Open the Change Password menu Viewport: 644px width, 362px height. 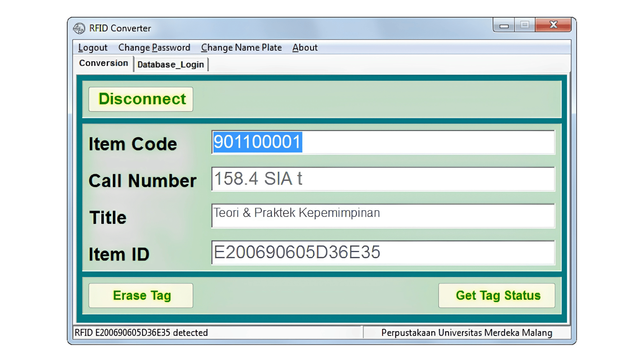[154, 48]
